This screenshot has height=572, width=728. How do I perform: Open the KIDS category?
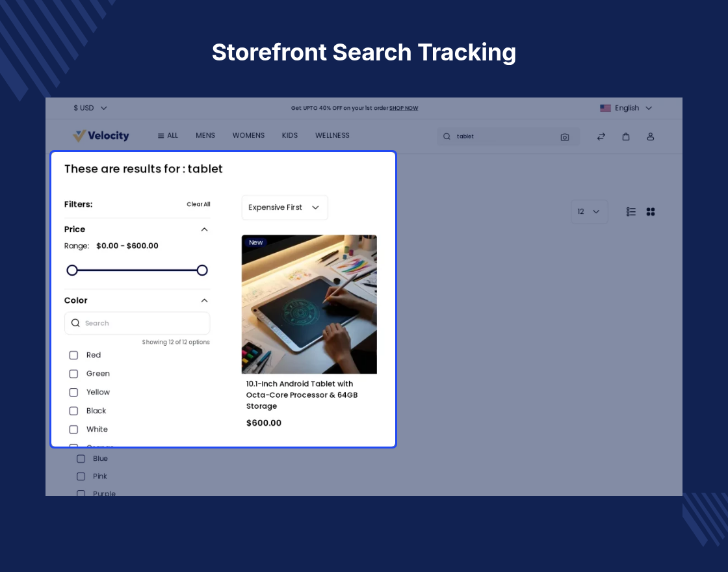pos(290,136)
